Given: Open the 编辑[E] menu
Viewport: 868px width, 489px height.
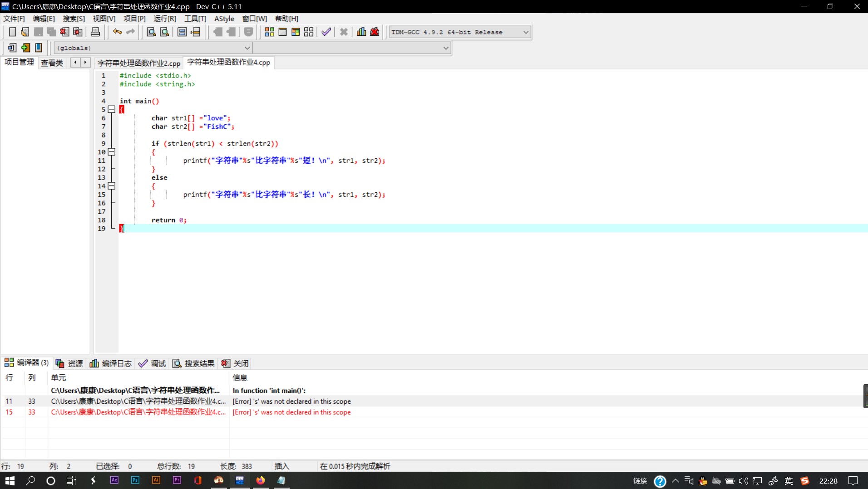Looking at the screenshot, I should pos(44,19).
